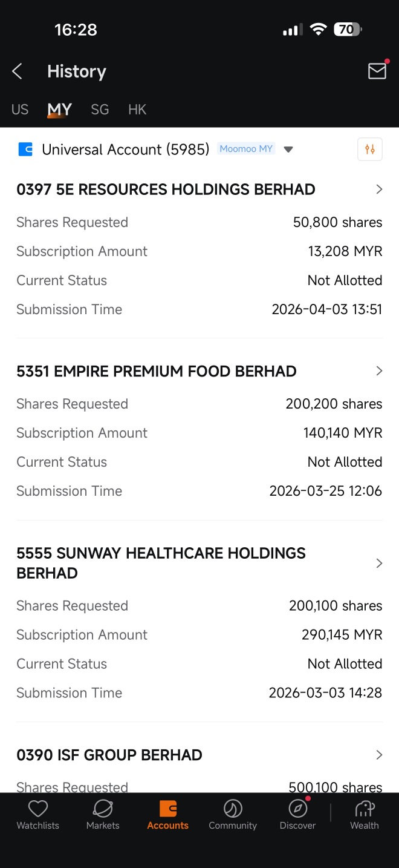Viewport: 399px width, 868px height.
Task: Expand 5E Resources Holdings entry chevron
Action: pos(379,189)
